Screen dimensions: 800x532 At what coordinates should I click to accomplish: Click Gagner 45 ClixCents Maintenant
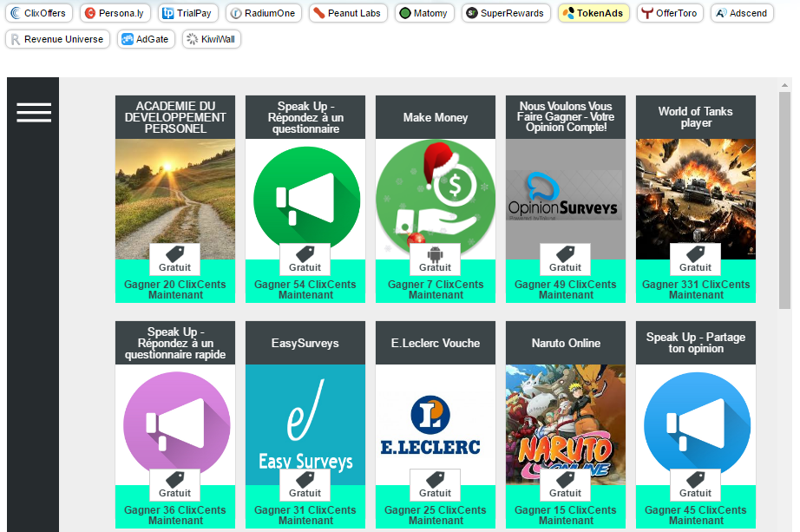695,516
